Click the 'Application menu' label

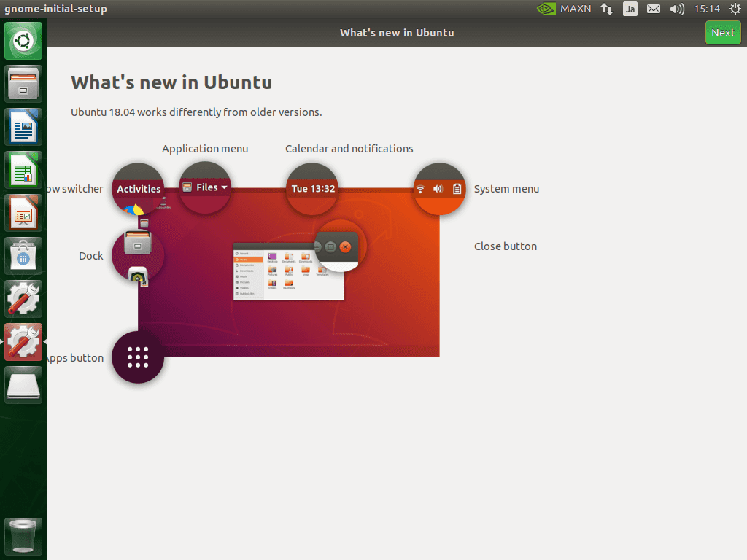tap(205, 149)
